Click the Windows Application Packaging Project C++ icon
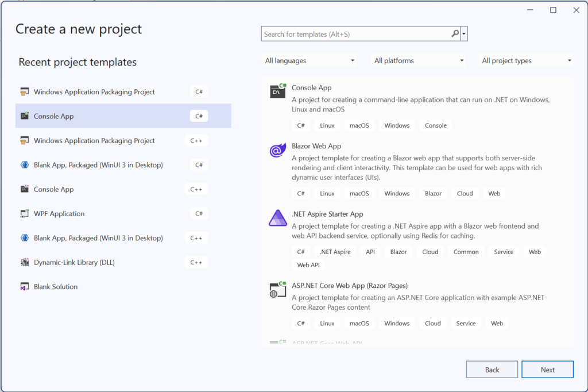 click(x=24, y=140)
